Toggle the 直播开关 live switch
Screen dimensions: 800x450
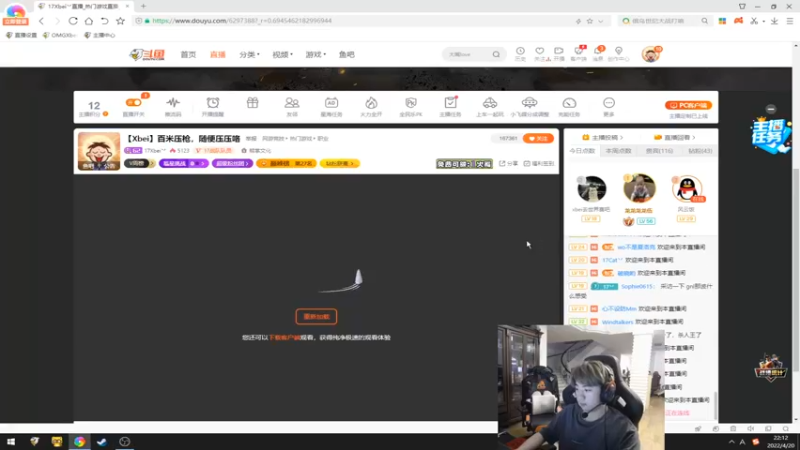tap(134, 103)
